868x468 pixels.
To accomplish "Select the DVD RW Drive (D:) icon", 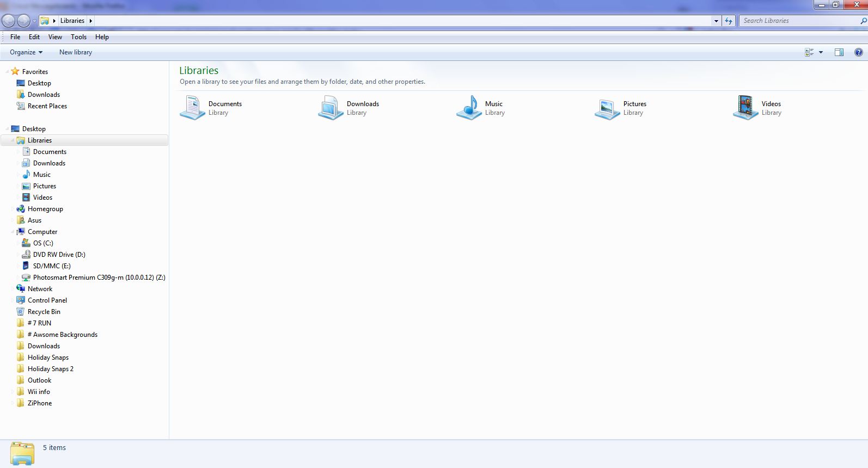I will [x=26, y=255].
